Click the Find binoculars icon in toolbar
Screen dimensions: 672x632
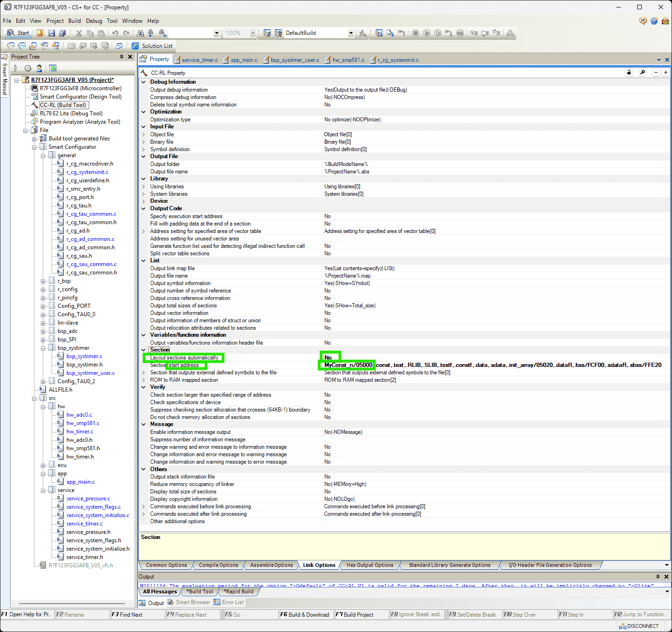(140, 33)
